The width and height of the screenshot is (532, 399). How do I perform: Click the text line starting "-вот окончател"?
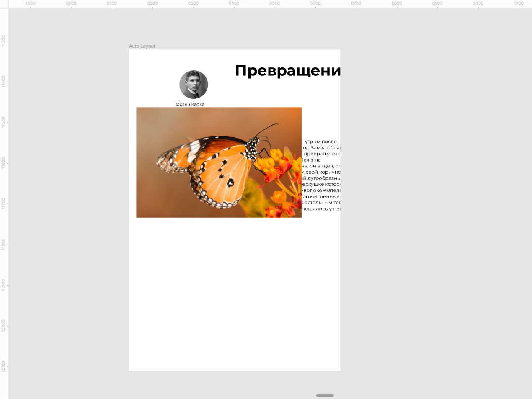(x=321, y=190)
